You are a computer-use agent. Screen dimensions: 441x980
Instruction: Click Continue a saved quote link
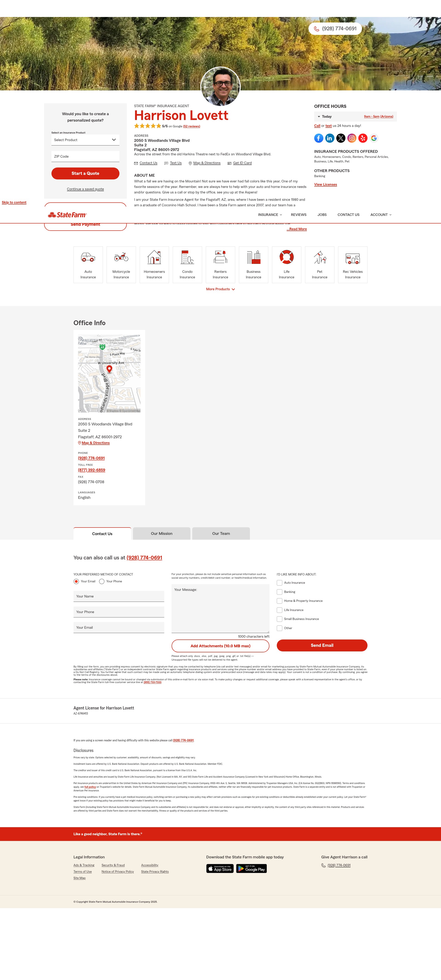pyautogui.click(x=85, y=189)
